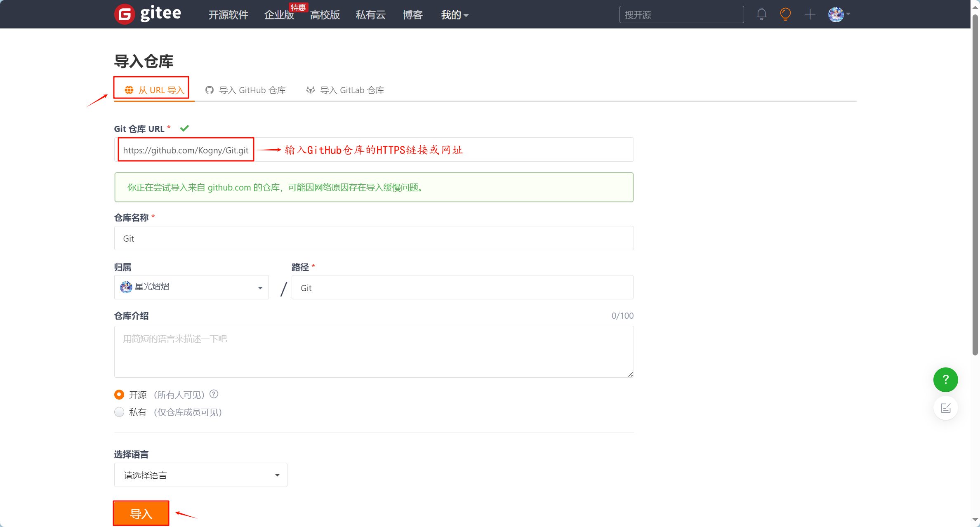This screenshot has height=527, width=980.
Task: Click the 0/100 character counter
Action: (622, 315)
